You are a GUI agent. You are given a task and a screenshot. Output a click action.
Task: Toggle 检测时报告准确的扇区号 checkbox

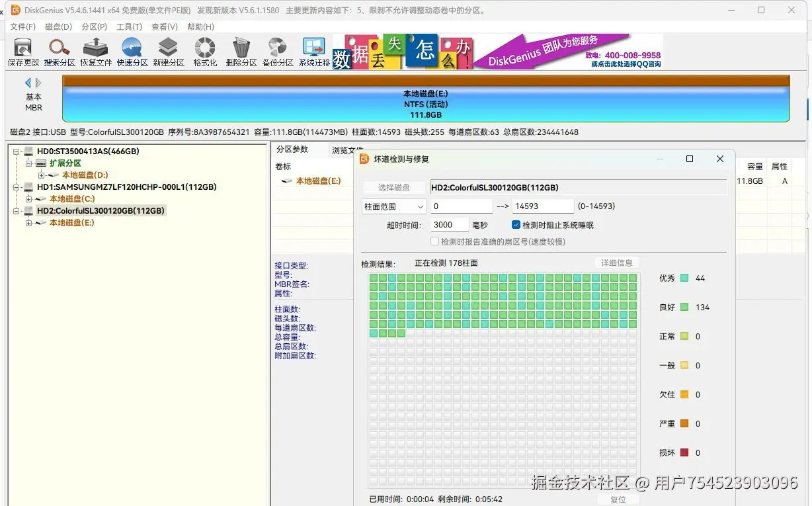[435, 241]
